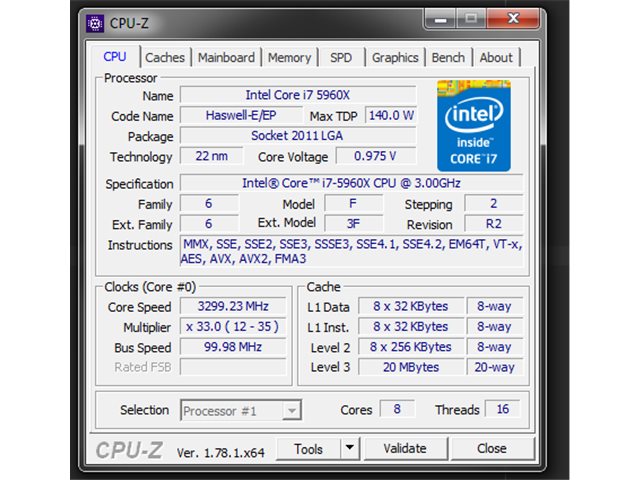Click the Intel Core i7 logo badge
Viewport: 640px width, 480px height.
pyautogui.click(x=473, y=126)
